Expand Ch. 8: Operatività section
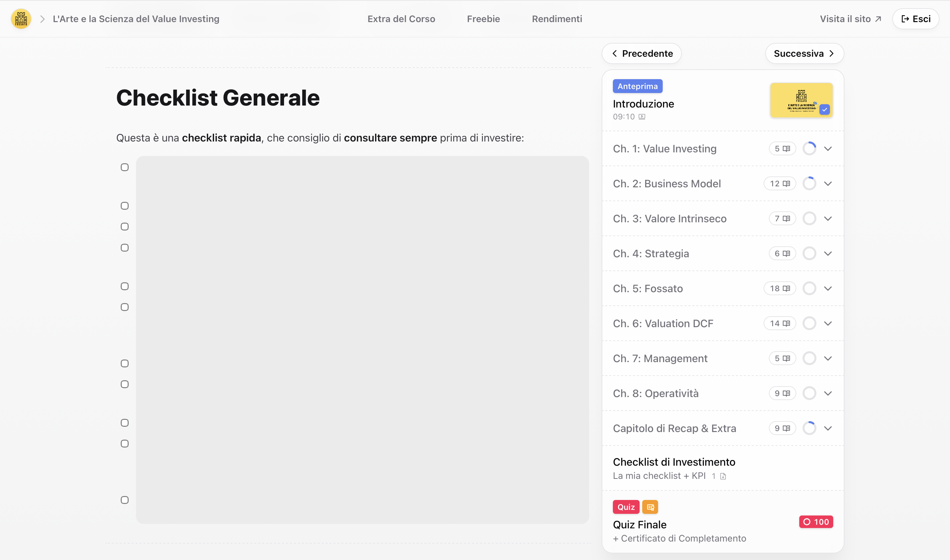The height and width of the screenshot is (560, 950). pyautogui.click(x=828, y=393)
